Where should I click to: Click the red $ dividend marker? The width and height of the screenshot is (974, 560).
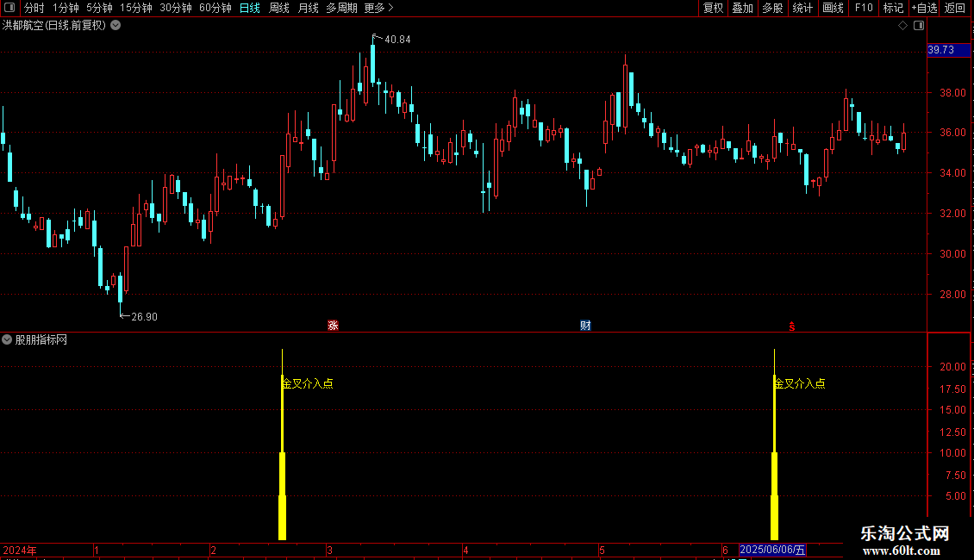[792, 326]
